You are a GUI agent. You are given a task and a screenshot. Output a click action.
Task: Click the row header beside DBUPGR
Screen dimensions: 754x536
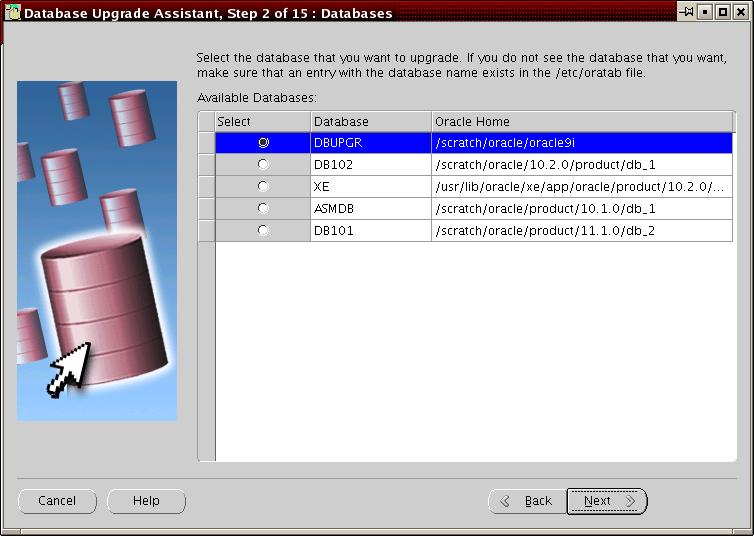pyautogui.click(x=207, y=143)
